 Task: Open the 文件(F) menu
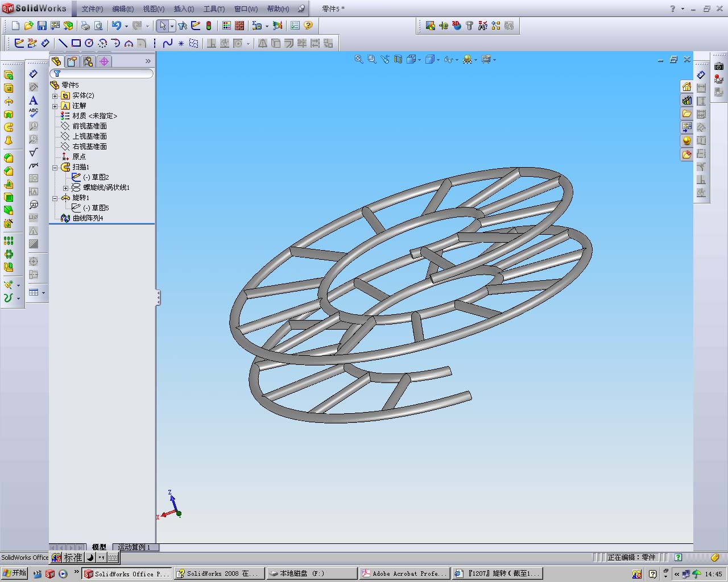pyautogui.click(x=92, y=9)
